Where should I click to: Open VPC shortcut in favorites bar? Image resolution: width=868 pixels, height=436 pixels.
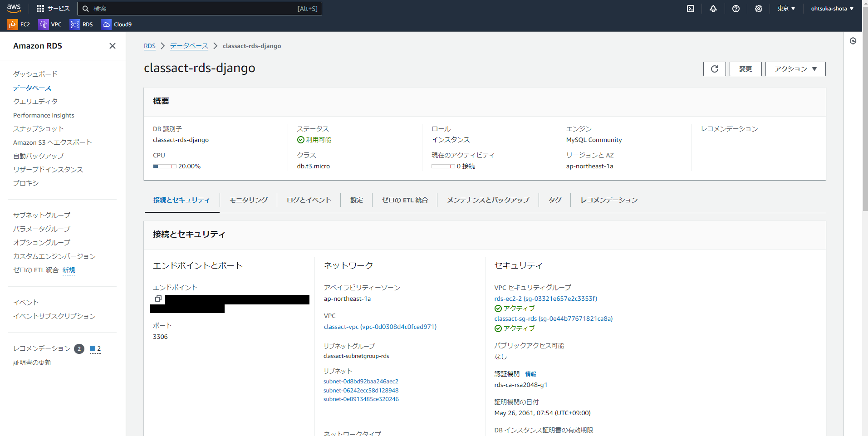pos(50,24)
